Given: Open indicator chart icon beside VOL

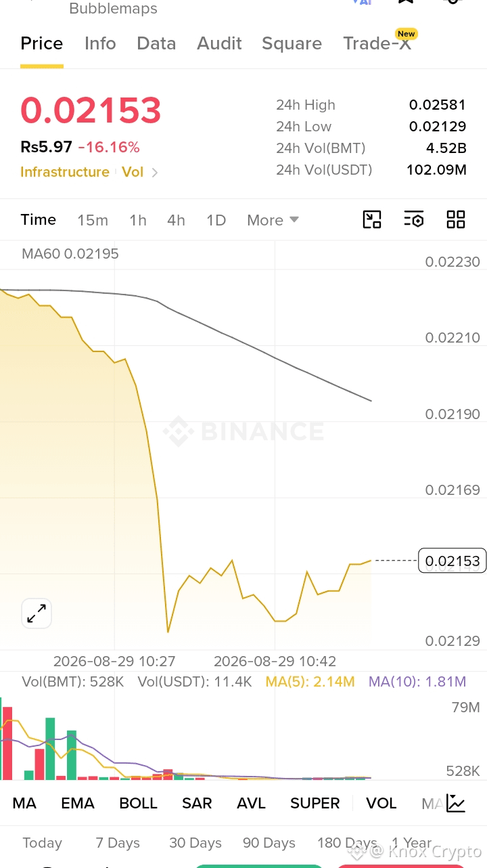Looking at the screenshot, I should click(x=456, y=804).
